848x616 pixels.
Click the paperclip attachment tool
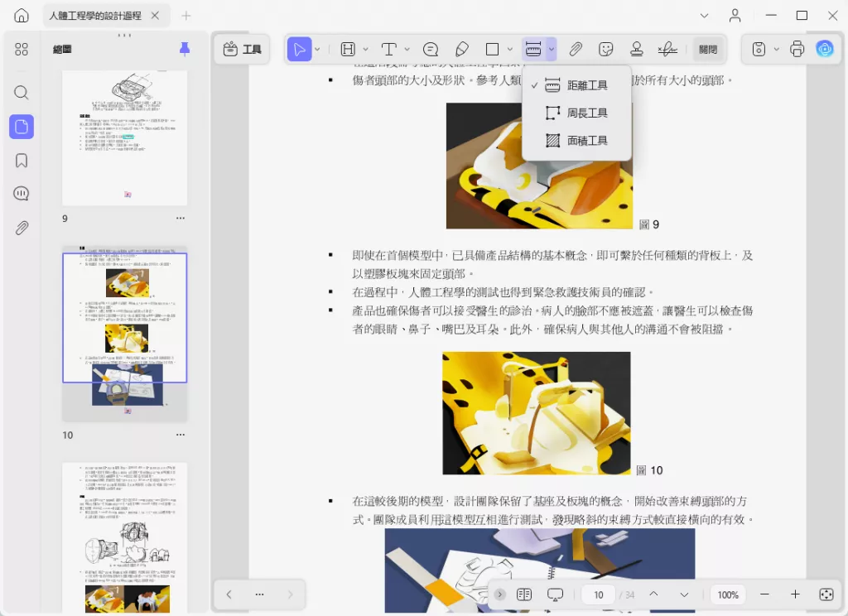(x=577, y=49)
